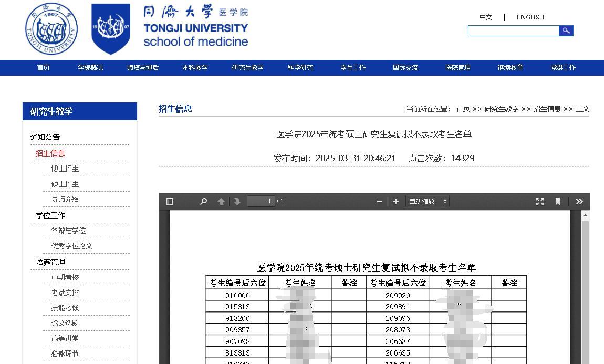Screen dimensions: 604x364
Task: Go to previous page in PDF viewer
Action: click(x=221, y=202)
